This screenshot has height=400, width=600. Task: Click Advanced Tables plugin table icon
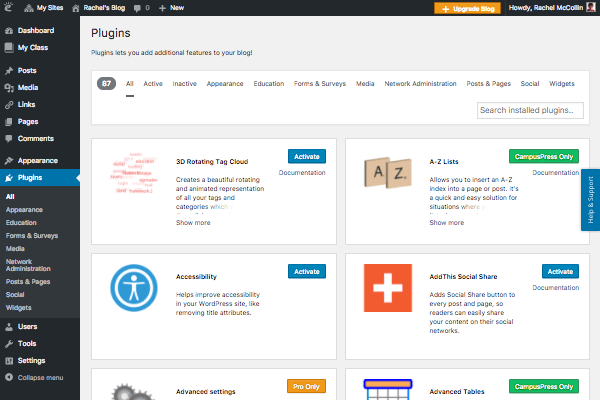point(388,389)
